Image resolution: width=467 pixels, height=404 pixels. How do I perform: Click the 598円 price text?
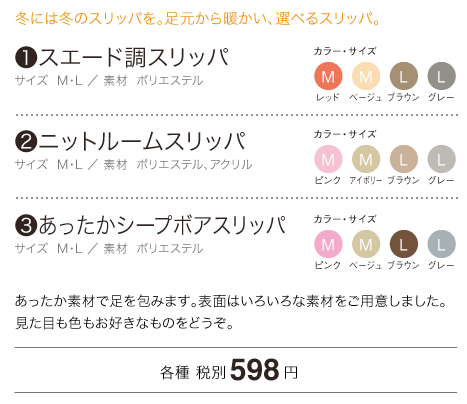pos(264,370)
